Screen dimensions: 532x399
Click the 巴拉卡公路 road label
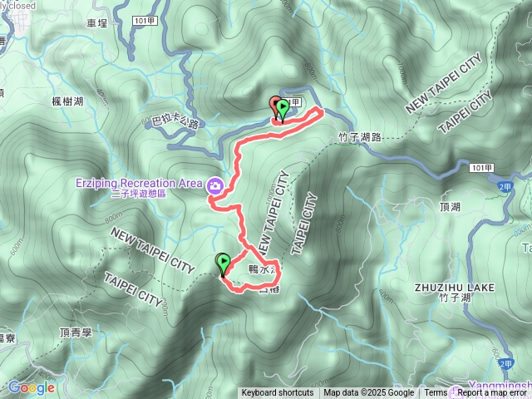tap(175, 122)
